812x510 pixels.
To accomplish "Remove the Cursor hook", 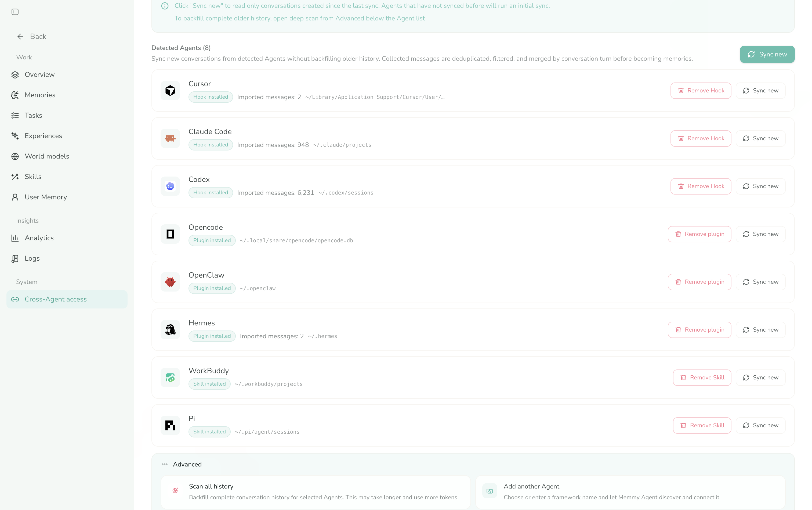I will (701, 90).
